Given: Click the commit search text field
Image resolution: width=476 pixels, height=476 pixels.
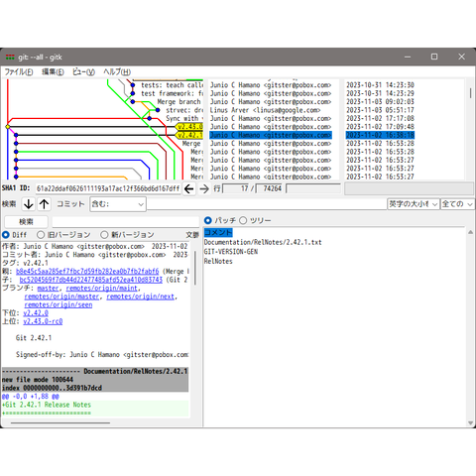Looking at the screenshot, I should (267, 204).
